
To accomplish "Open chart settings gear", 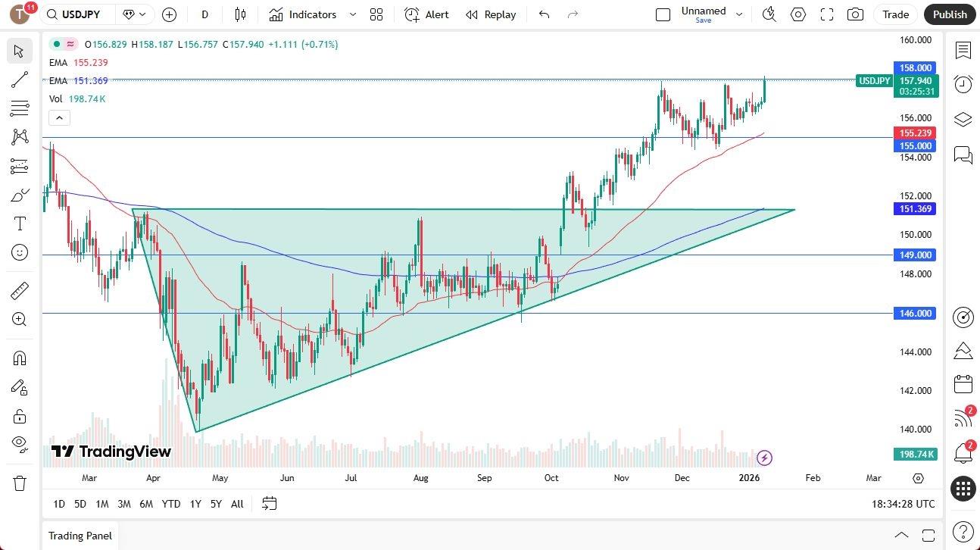I will 798,14.
